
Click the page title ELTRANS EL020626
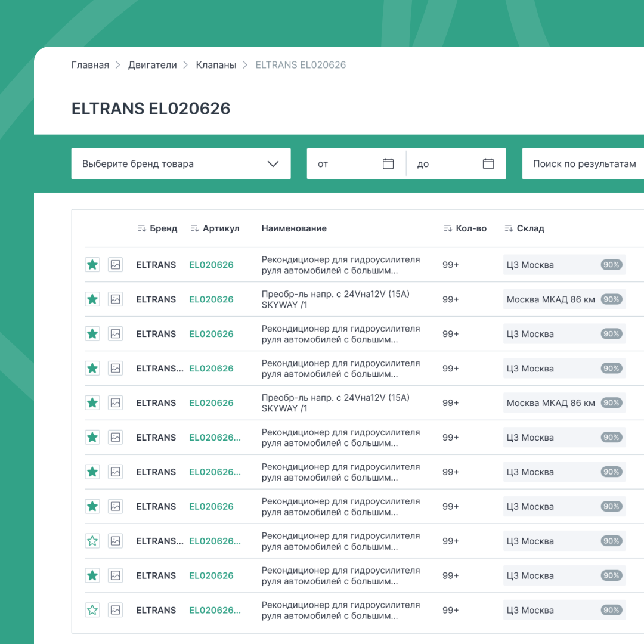pyautogui.click(x=151, y=109)
